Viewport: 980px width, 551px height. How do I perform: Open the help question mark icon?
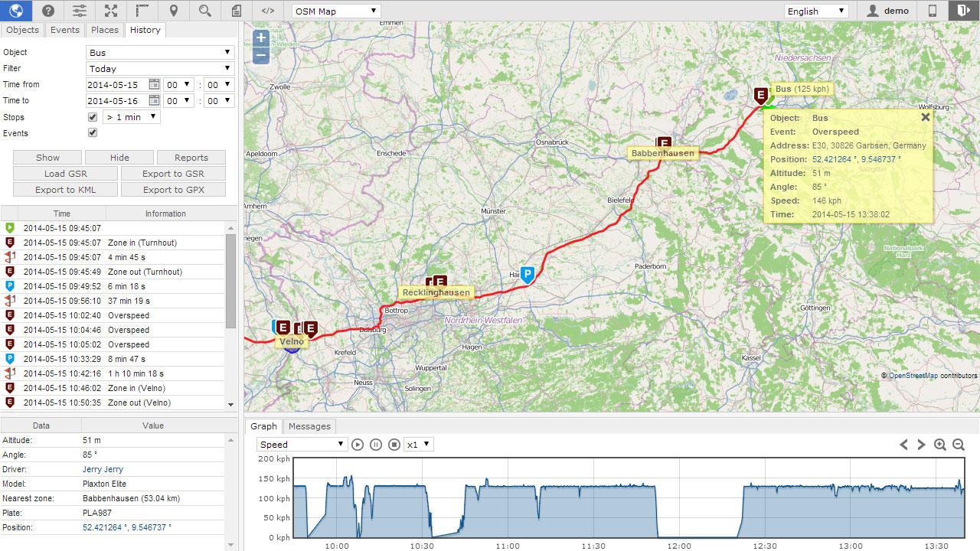pyautogui.click(x=48, y=11)
